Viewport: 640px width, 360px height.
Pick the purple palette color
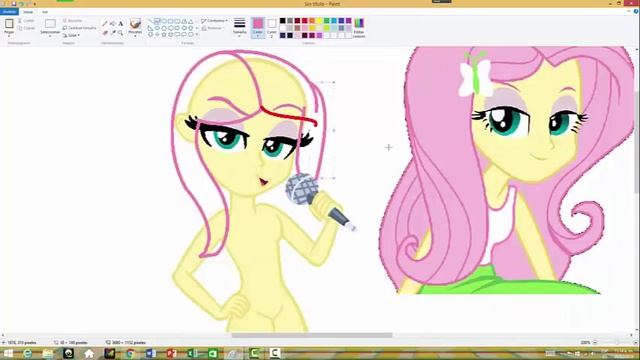(x=349, y=20)
